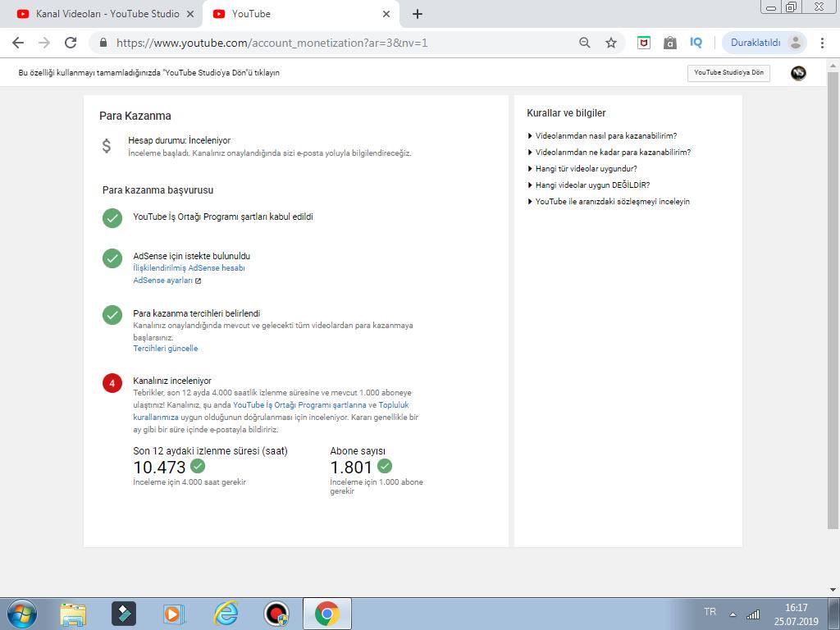Bookmark page with the star icon
This screenshot has height=630, width=840.
[610, 43]
